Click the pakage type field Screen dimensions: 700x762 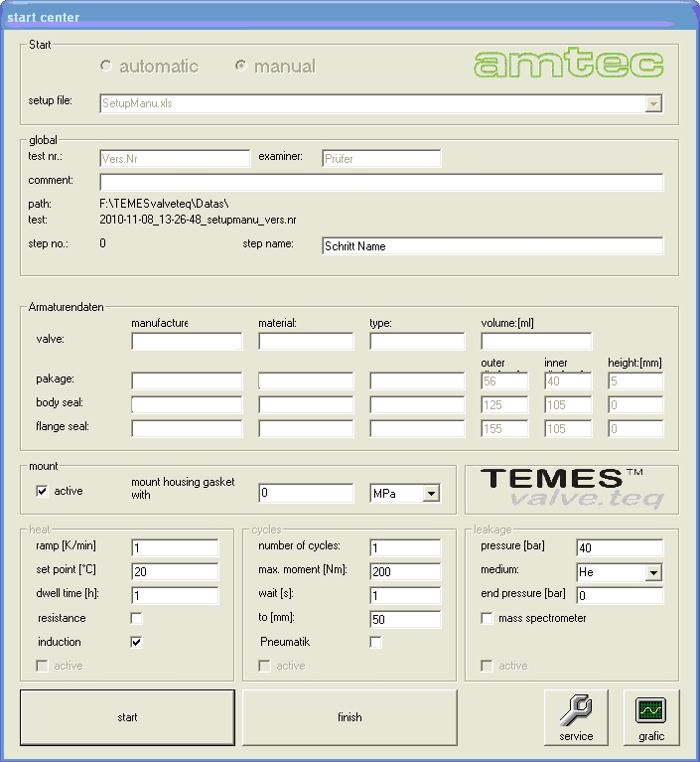pyautogui.click(x=417, y=381)
